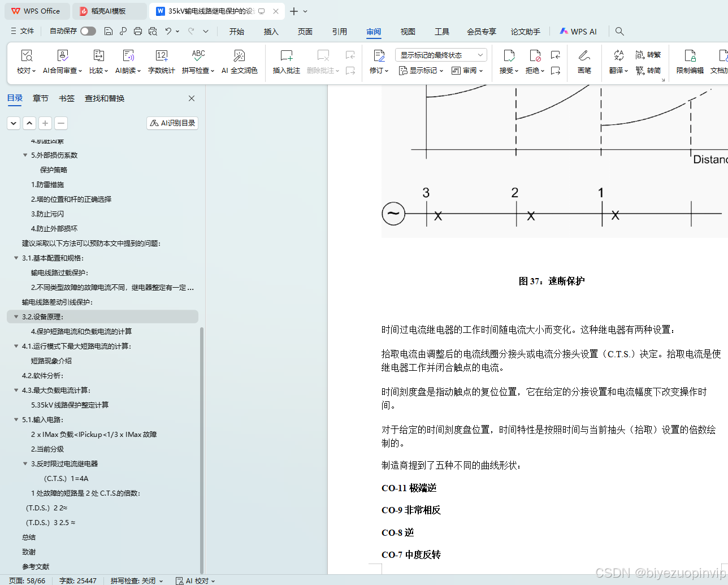Jump to 1.防雷措施 heading

pyautogui.click(x=47, y=184)
